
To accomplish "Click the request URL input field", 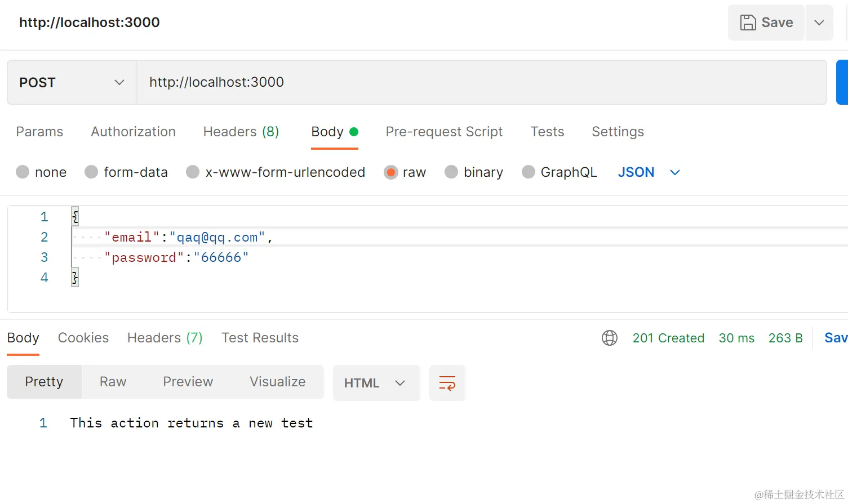I will 479,83.
